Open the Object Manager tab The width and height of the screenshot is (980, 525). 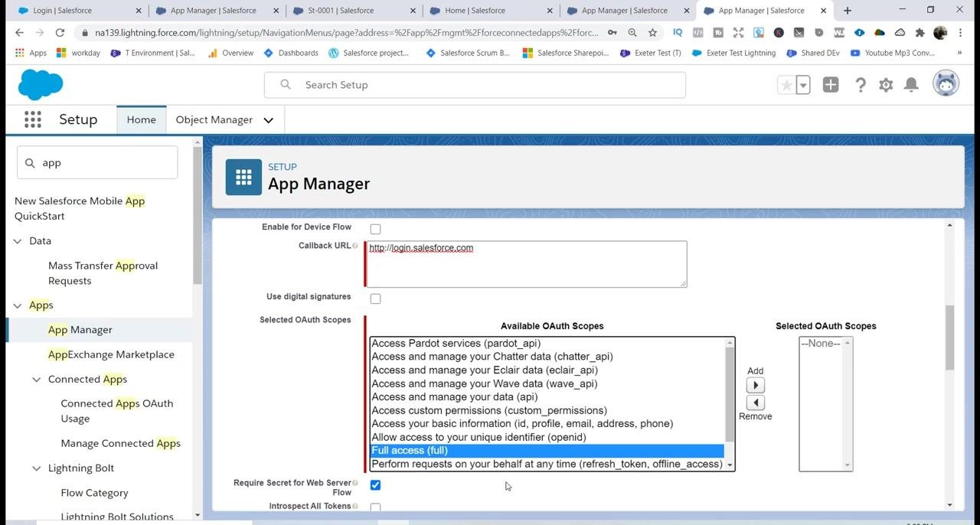pos(214,120)
